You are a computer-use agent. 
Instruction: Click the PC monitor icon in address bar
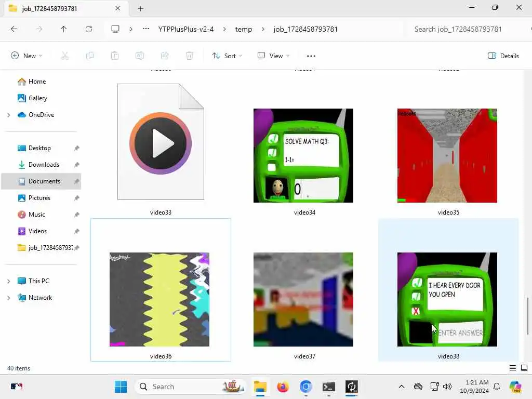(x=115, y=29)
